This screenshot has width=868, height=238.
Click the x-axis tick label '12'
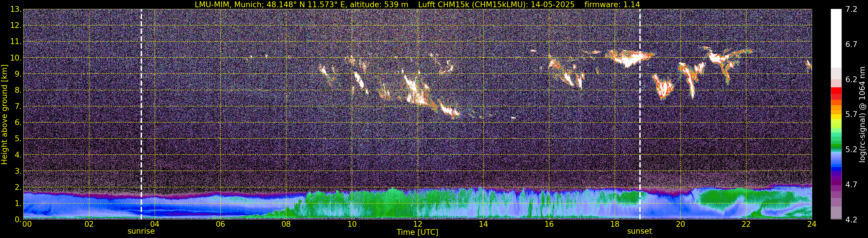coord(417,224)
